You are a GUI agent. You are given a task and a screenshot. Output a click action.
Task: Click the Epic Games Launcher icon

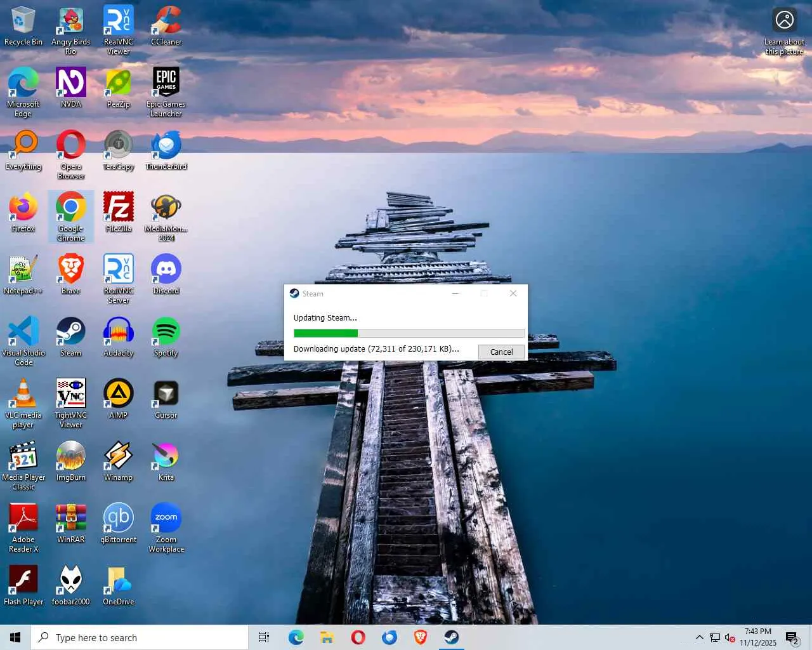click(166, 93)
